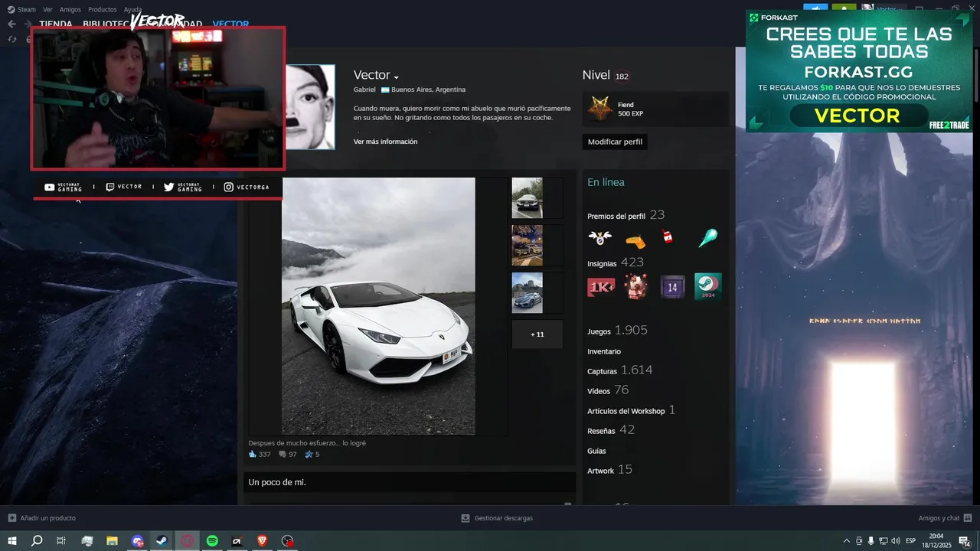The width and height of the screenshot is (980, 551).
Task: Select the second screenshot thumbnail with lights
Action: [x=527, y=246]
